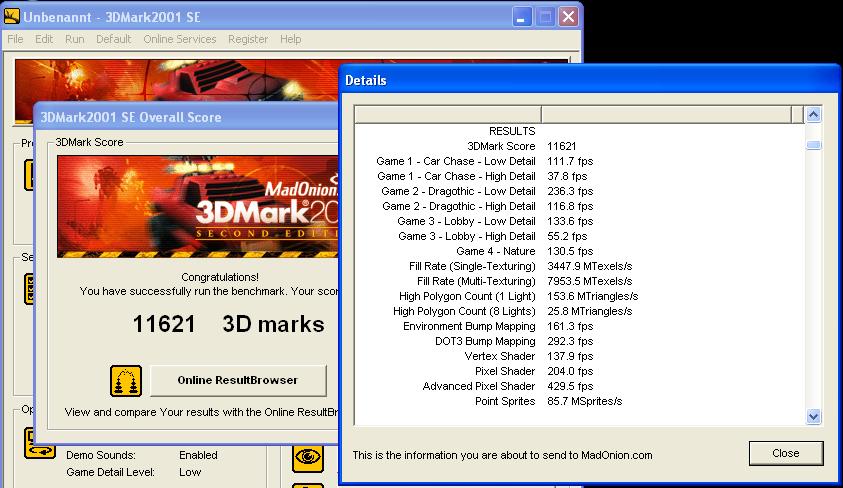Viewport: 843px width, 488px height.
Task: Click the Details scrollbar thumb
Action: (x=813, y=145)
